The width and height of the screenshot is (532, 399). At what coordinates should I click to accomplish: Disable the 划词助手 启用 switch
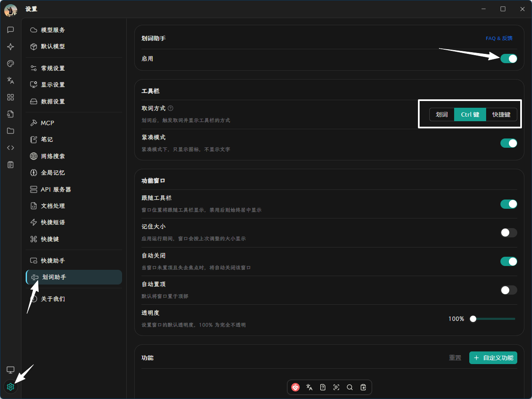pos(508,59)
